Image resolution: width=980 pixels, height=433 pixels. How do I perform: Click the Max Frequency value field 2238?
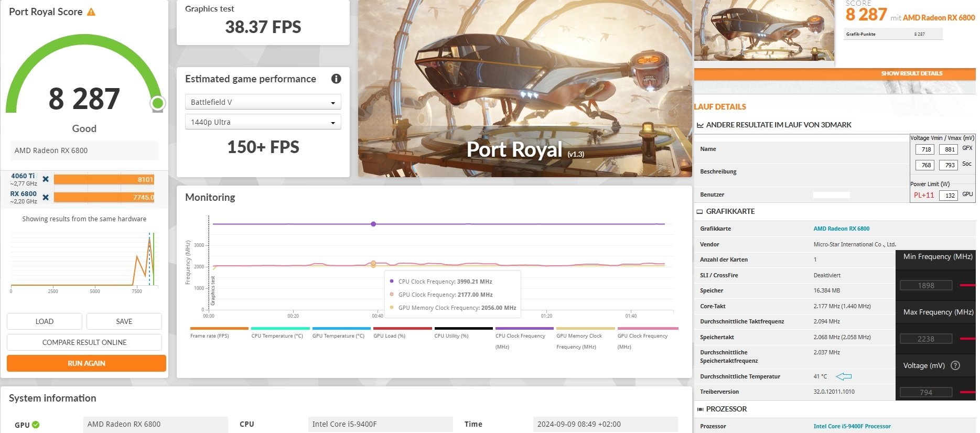pos(926,339)
